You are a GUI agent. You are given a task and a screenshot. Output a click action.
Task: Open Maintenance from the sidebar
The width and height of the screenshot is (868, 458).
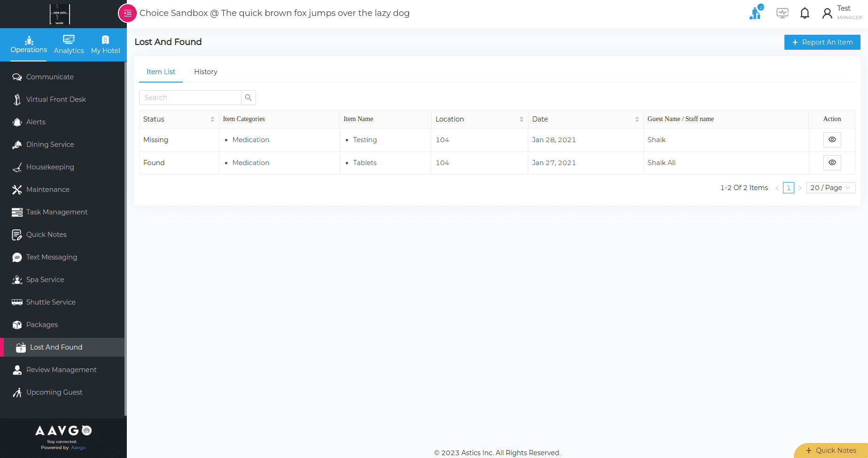[47, 190]
